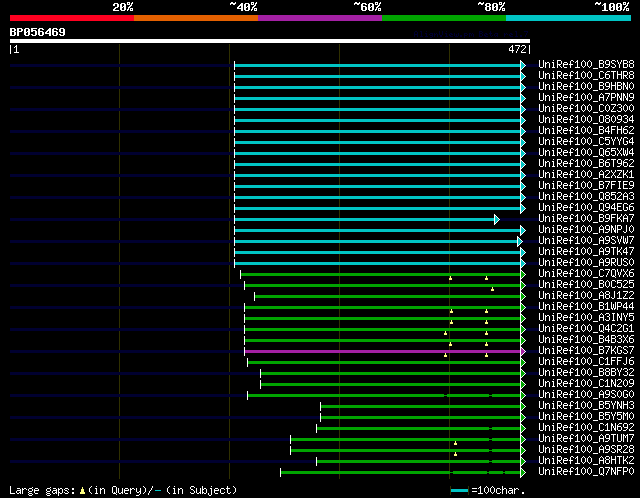Click the (in Subject) legend text

(201, 490)
